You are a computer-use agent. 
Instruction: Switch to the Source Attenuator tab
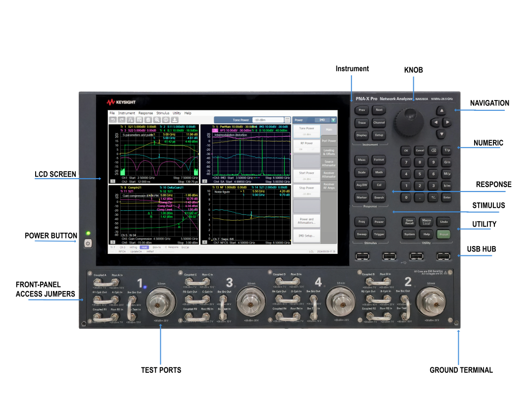tap(329, 163)
